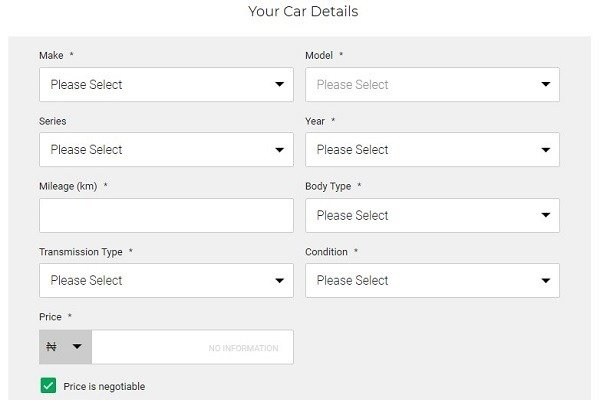
Task: Click the arrow icon in Transmission Type field
Action: coord(279,281)
